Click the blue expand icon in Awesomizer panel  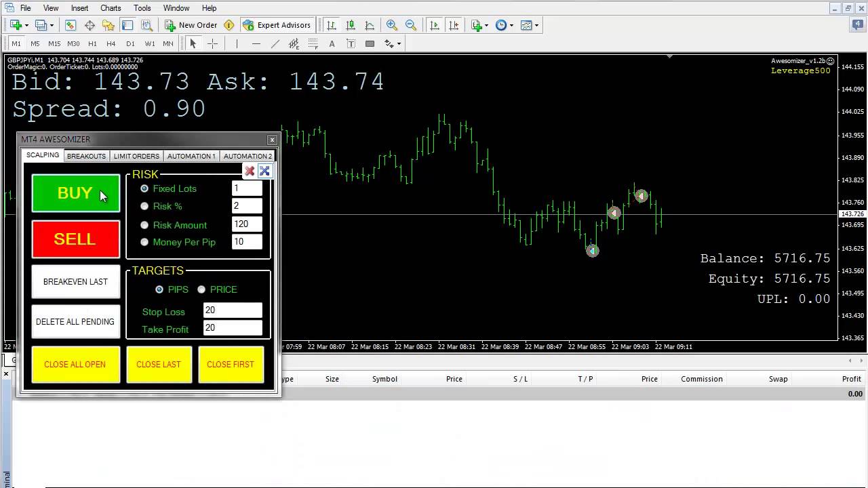264,171
